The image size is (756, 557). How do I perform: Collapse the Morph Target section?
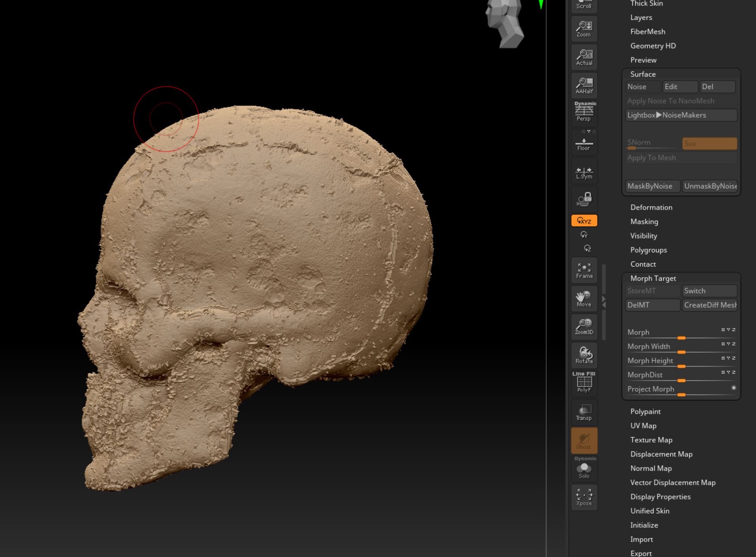[653, 278]
